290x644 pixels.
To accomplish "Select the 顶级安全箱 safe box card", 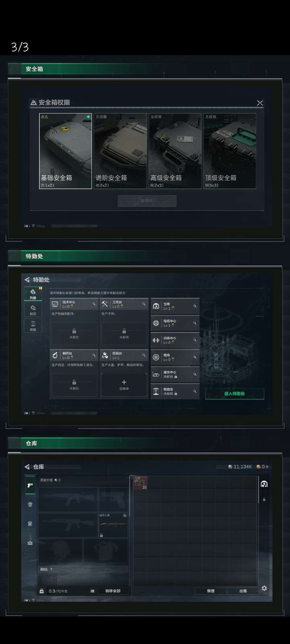I will (x=230, y=151).
